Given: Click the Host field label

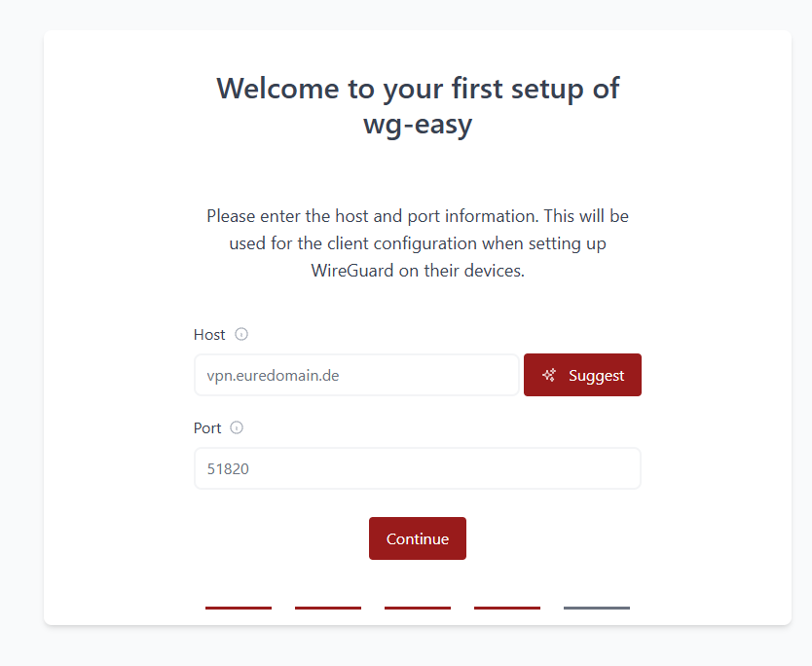Looking at the screenshot, I should 209,334.
